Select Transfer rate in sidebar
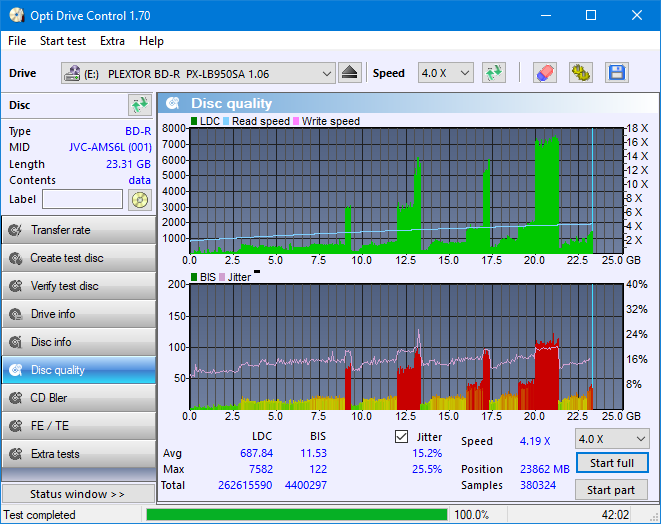 click(x=79, y=230)
